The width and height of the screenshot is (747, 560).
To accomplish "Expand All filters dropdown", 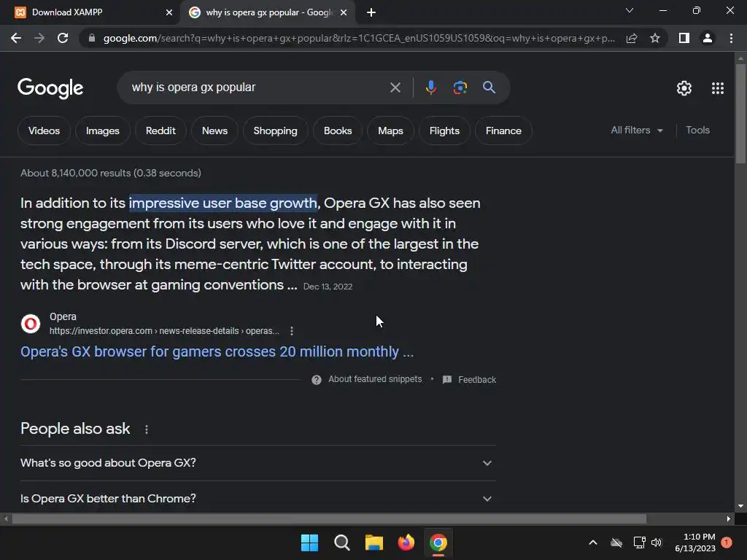I will [637, 130].
